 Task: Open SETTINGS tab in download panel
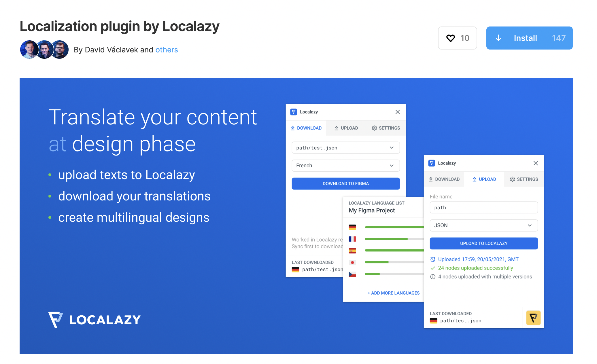[x=386, y=128]
